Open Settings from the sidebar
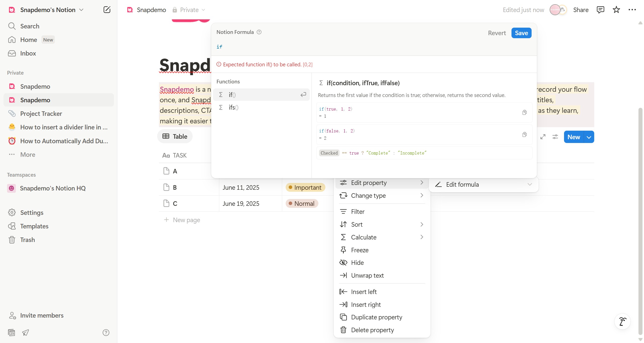The image size is (644, 343). 58,213
